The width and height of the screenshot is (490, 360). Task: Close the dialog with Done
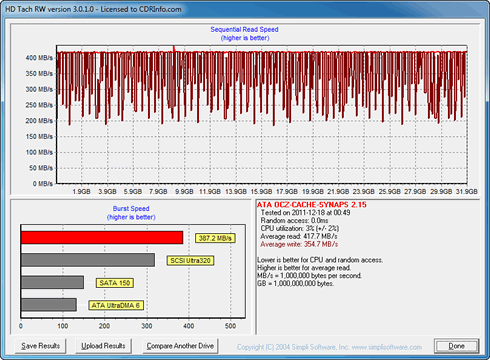[x=456, y=346]
